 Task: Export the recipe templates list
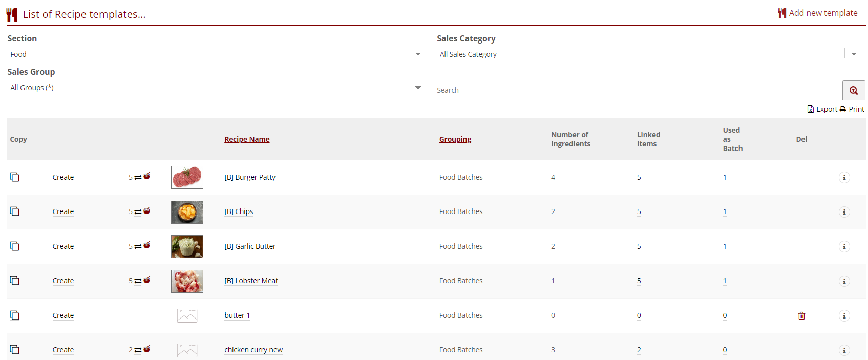point(822,109)
